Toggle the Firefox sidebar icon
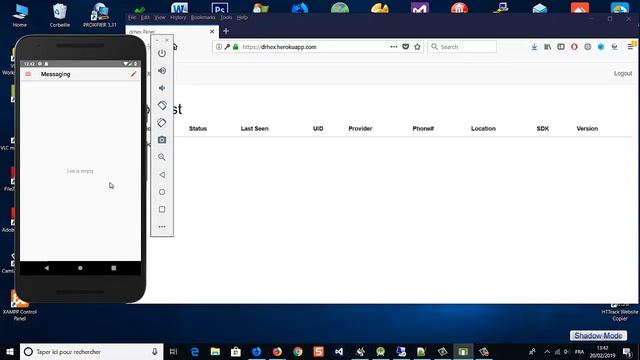This screenshot has width=640, height=360. coord(561,47)
